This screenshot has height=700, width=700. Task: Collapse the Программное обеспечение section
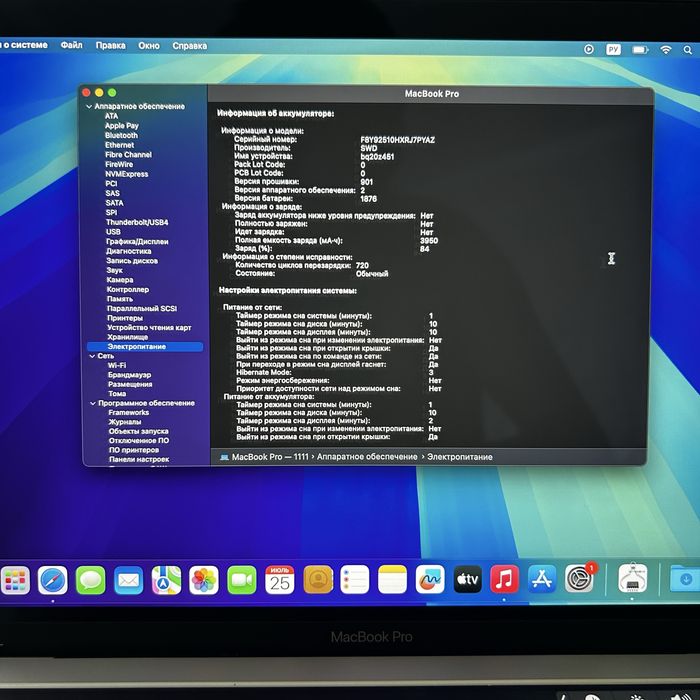coord(93,404)
